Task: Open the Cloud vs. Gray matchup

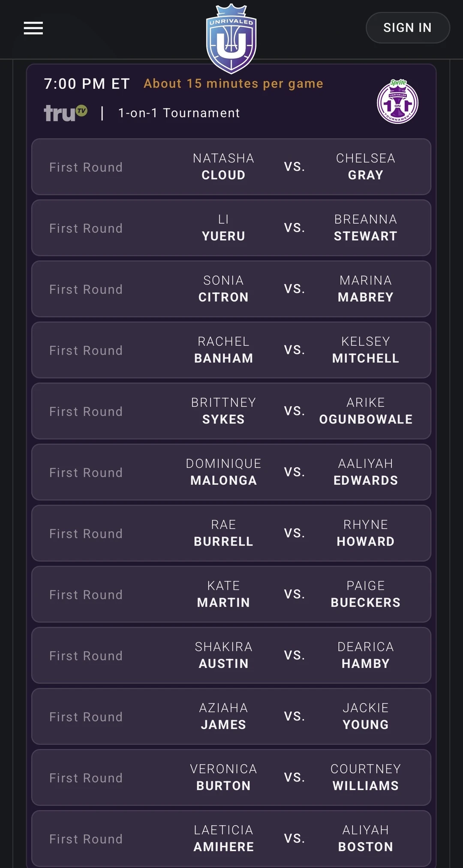Action: [231, 167]
